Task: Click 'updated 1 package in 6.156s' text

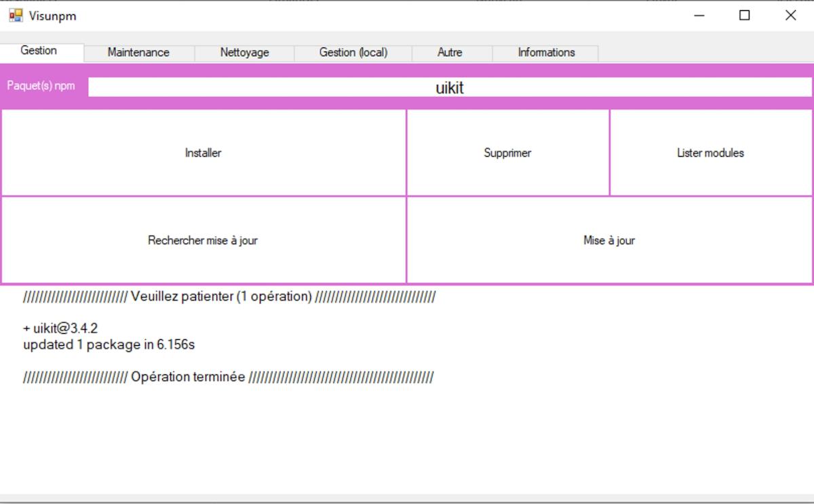Action: pyautogui.click(x=109, y=345)
